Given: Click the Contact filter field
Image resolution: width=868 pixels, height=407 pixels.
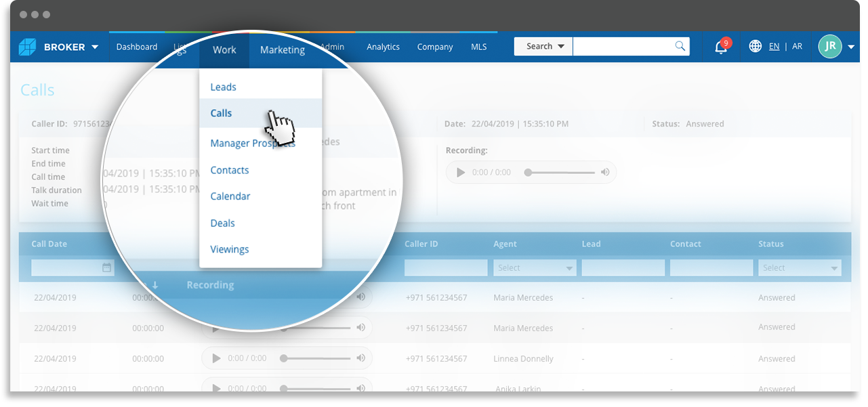Looking at the screenshot, I should 711,267.
